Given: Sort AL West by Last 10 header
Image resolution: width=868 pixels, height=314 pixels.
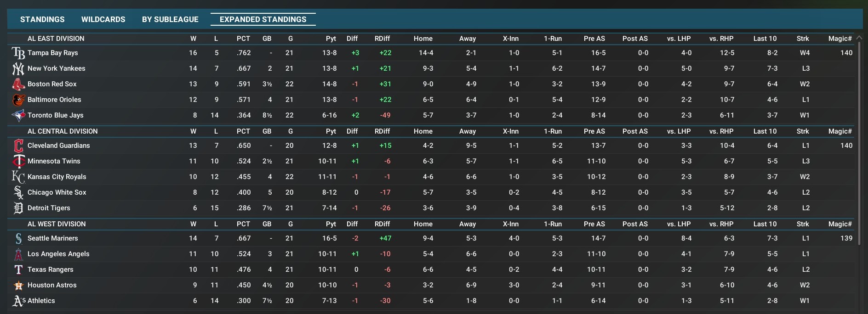Looking at the screenshot, I should pyautogui.click(x=765, y=224).
